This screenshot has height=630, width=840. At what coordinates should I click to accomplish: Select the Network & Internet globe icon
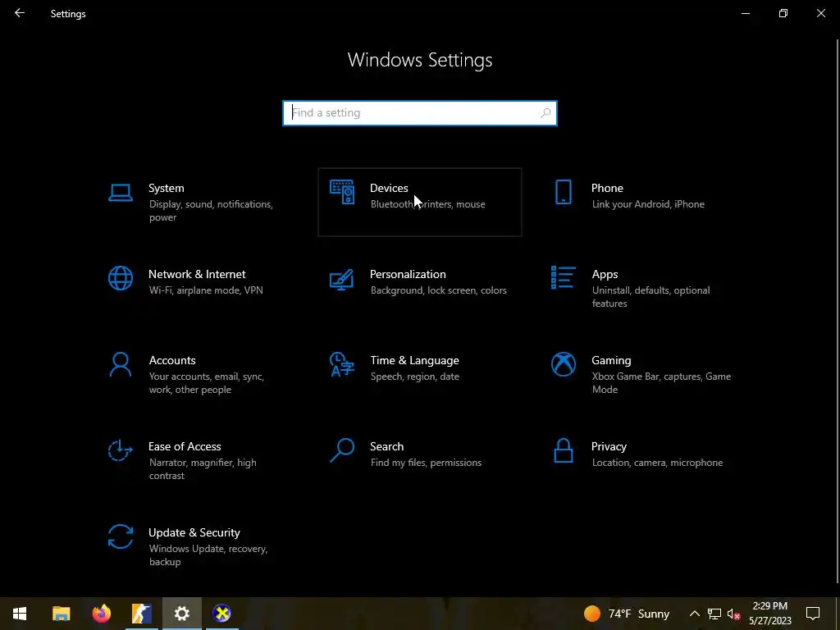(x=120, y=278)
